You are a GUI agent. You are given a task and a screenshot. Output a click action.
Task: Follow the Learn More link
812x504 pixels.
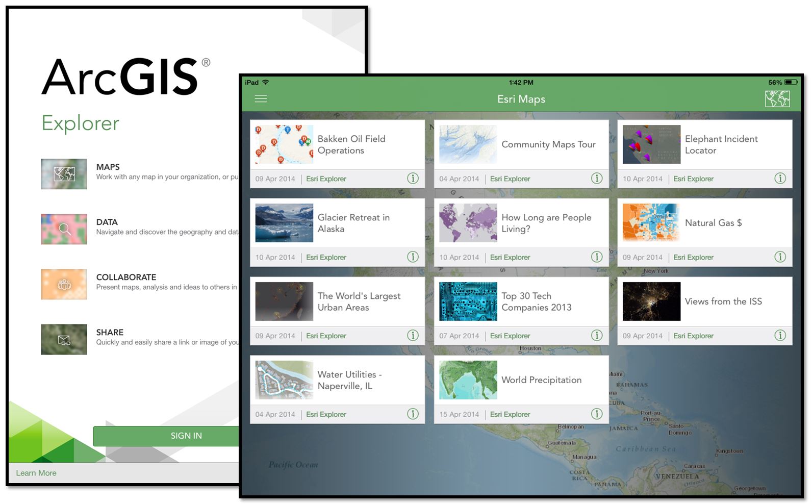click(x=36, y=473)
